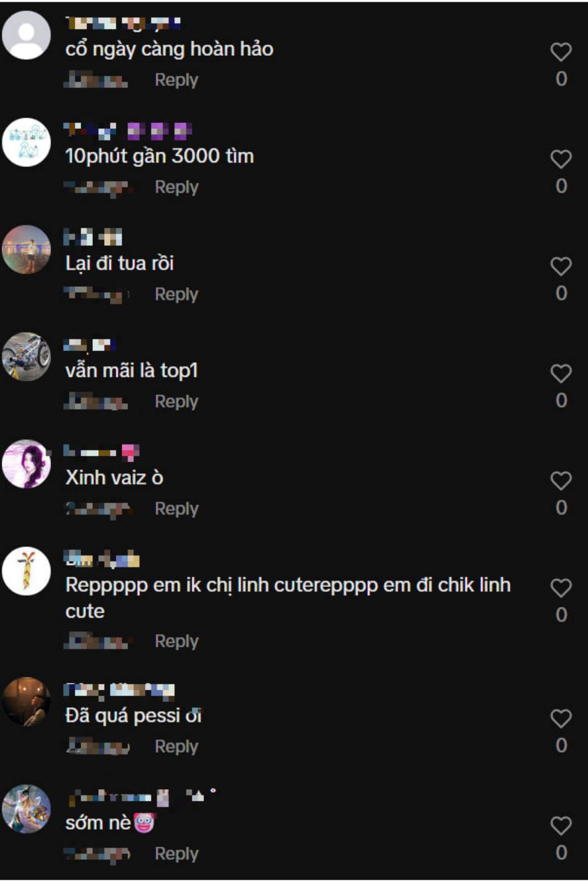This screenshot has width=588, height=882.
Task: Tap heart on "10phút gần 3000 tìm" comment
Action: pyautogui.click(x=561, y=159)
